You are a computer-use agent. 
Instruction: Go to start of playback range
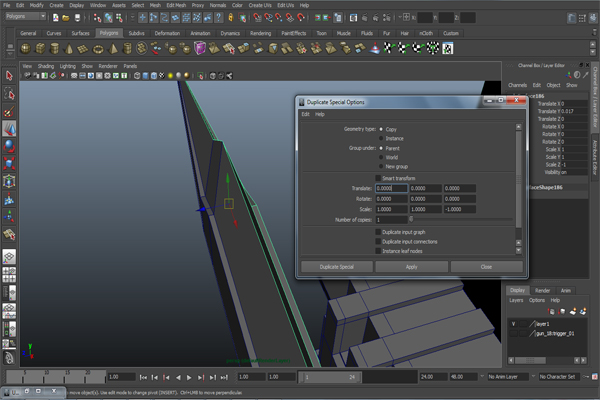coord(143,377)
